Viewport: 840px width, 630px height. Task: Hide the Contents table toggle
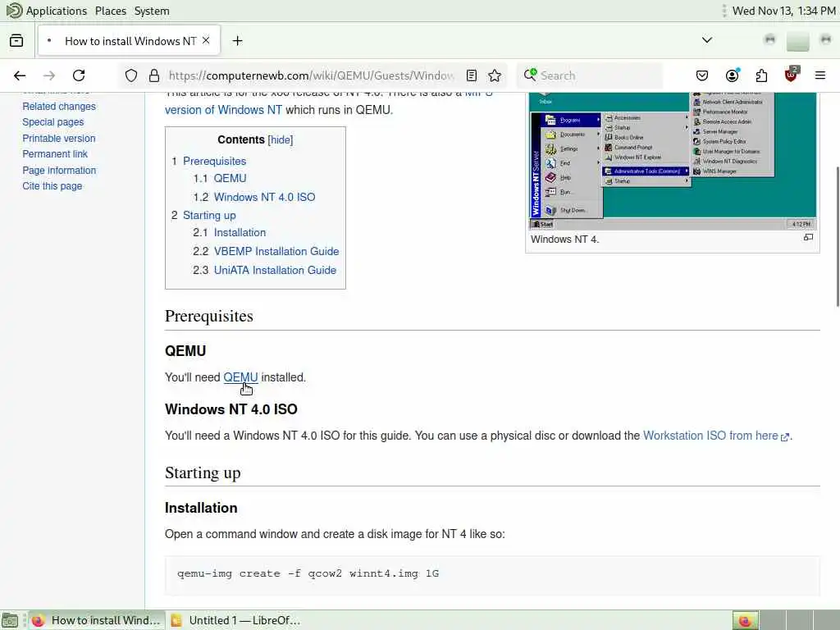(281, 139)
